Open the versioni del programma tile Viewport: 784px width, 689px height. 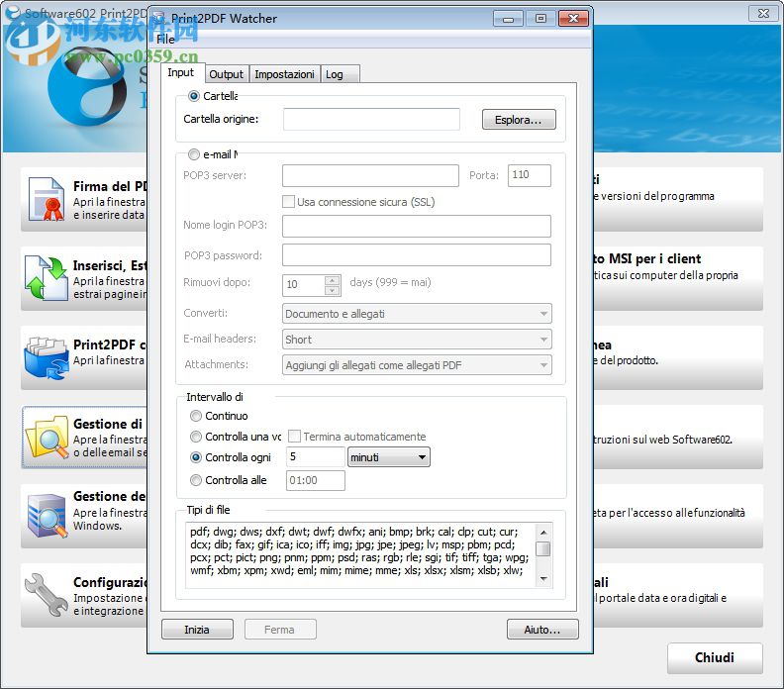pyautogui.click(x=678, y=199)
